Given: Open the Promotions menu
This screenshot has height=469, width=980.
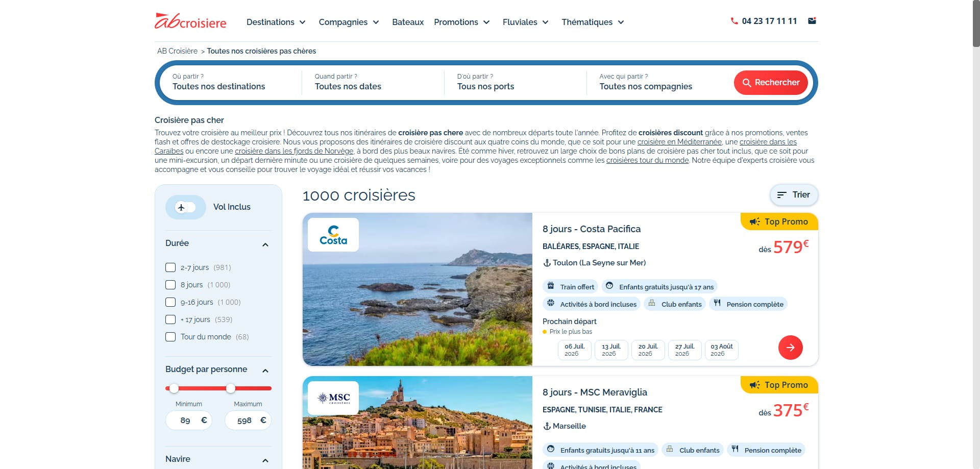Looking at the screenshot, I should point(462,22).
